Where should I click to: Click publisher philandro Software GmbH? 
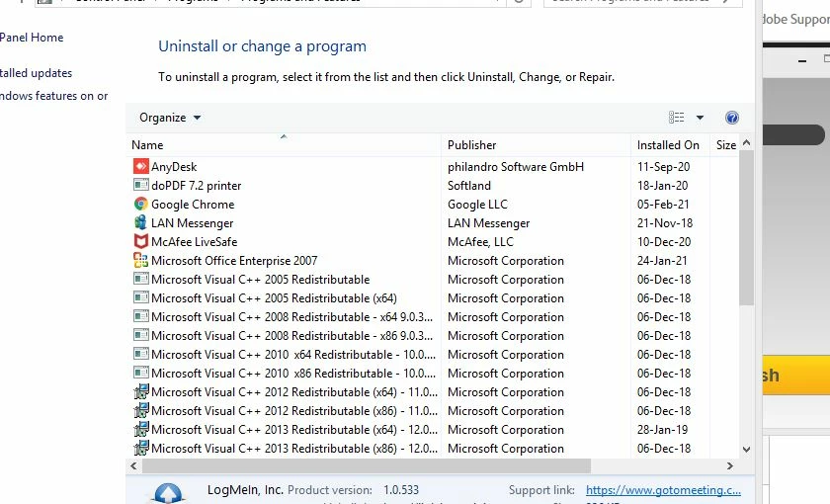516,167
